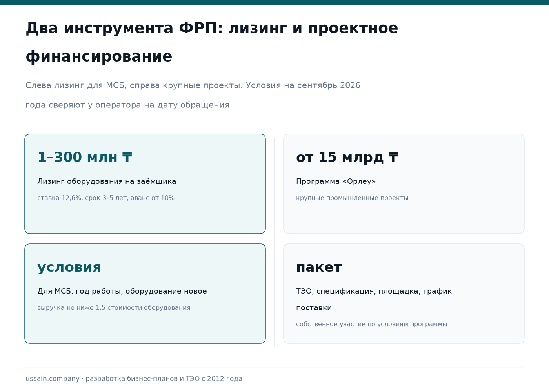The image size is (549, 392).
Task: Select 'крупные промышленные проекты' caption
Action: [x=352, y=198]
